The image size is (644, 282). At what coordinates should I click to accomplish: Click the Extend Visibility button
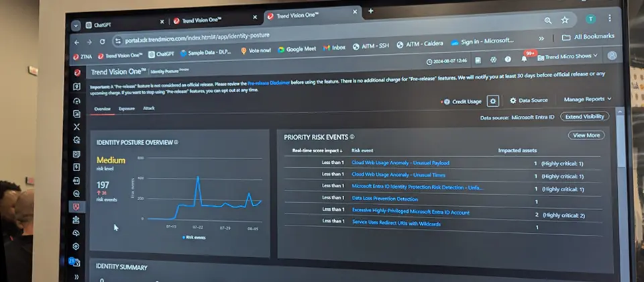tap(584, 117)
